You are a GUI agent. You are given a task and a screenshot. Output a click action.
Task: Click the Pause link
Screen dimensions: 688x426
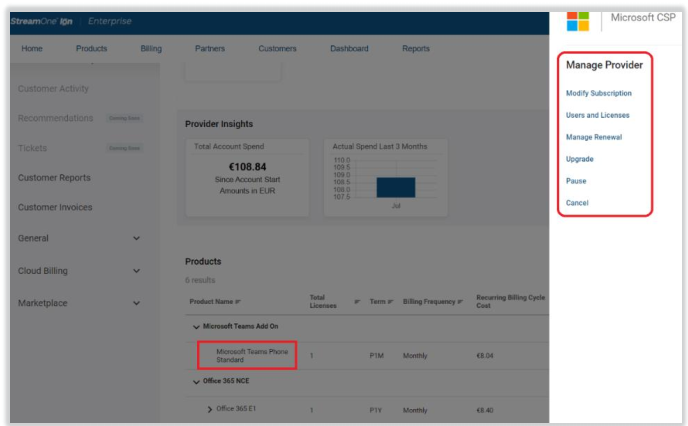576,181
